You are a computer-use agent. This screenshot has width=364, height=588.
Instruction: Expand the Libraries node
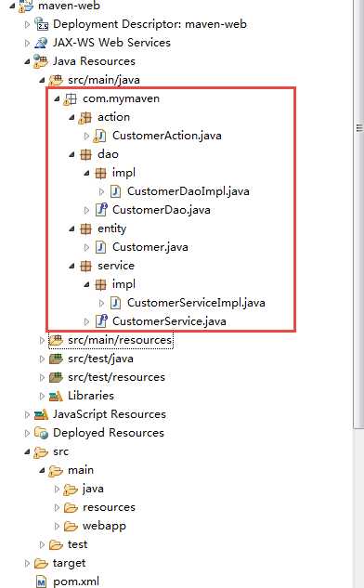pos(42,396)
